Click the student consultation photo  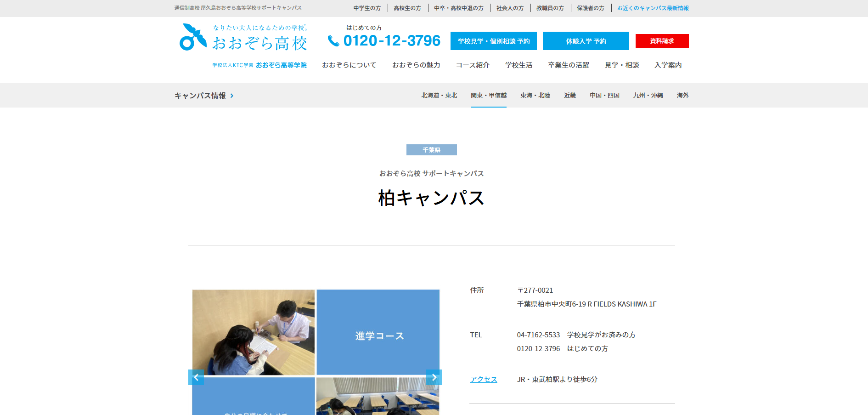coord(254,332)
